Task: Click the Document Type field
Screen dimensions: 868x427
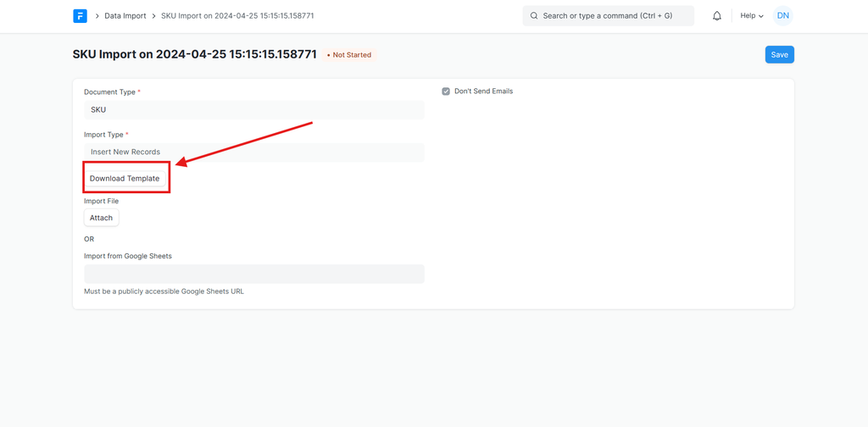Action: pyautogui.click(x=254, y=109)
